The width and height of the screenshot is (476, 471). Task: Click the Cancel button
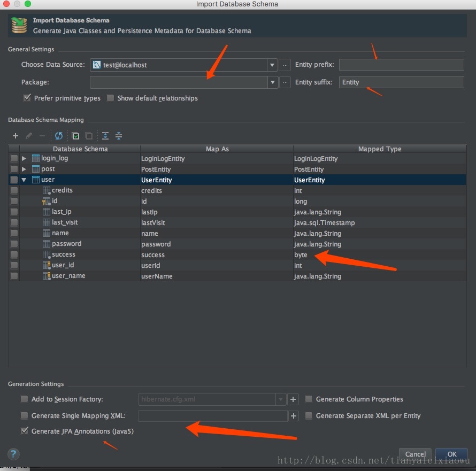(x=415, y=454)
